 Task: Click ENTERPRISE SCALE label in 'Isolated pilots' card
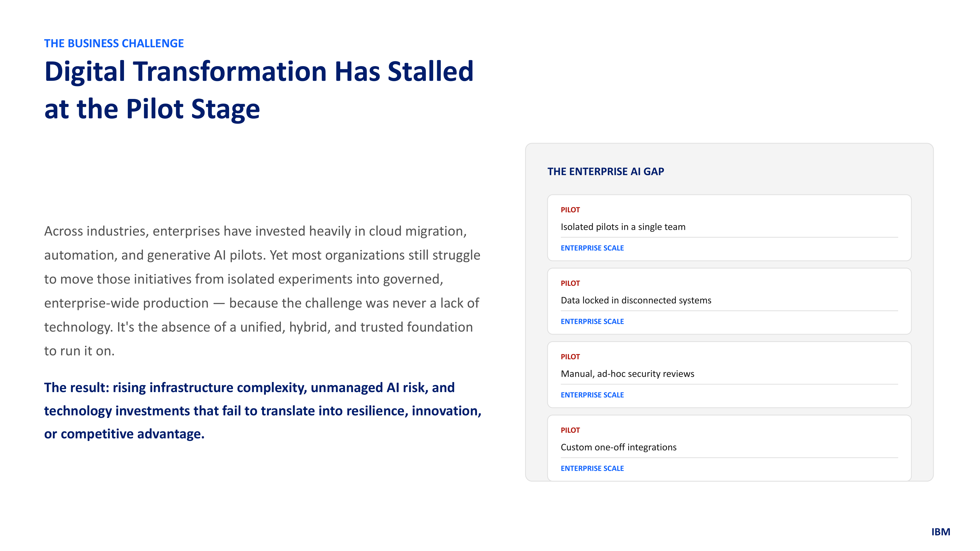tap(592, 248)
